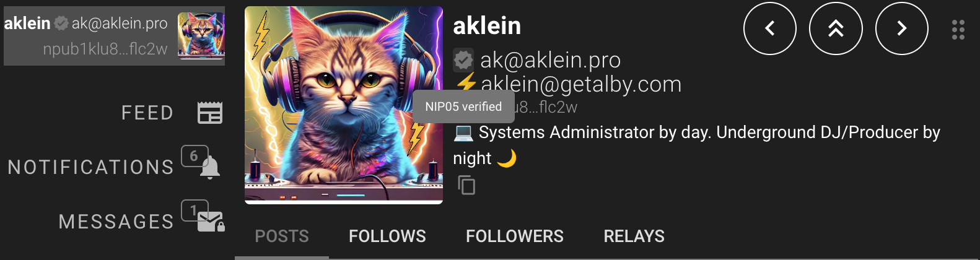Copy profile using the copy icon
The image size is (980, 260).
pos(466,185)
